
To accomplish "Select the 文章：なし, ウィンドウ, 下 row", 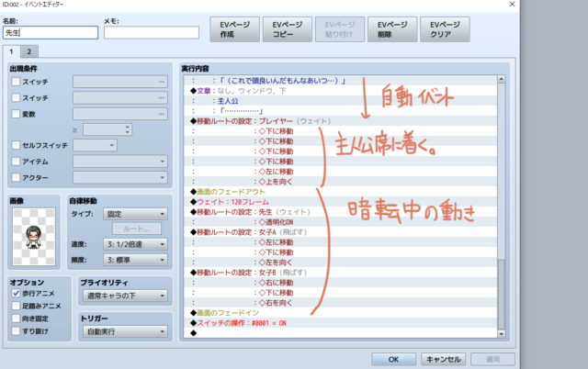I will point(340,91).
